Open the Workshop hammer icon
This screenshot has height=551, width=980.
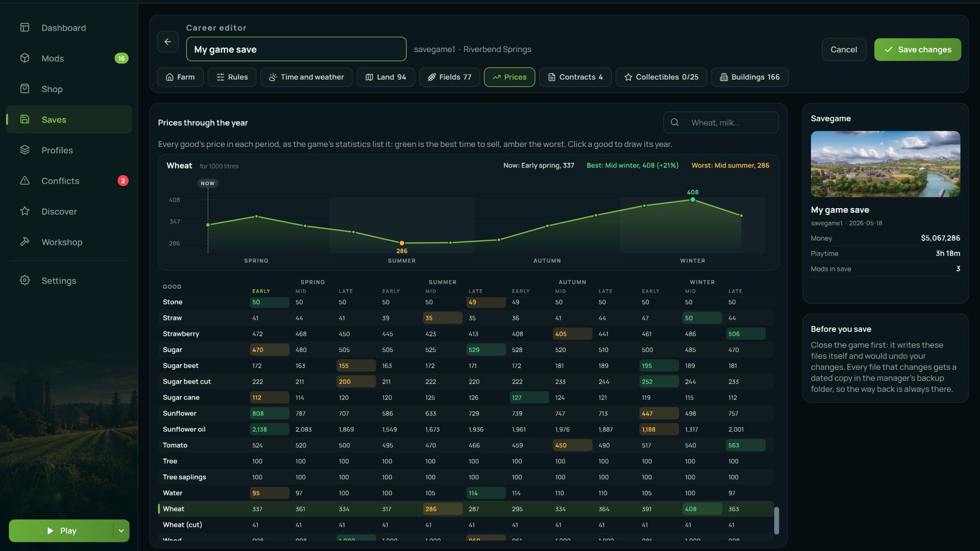[x=24, y=242]
